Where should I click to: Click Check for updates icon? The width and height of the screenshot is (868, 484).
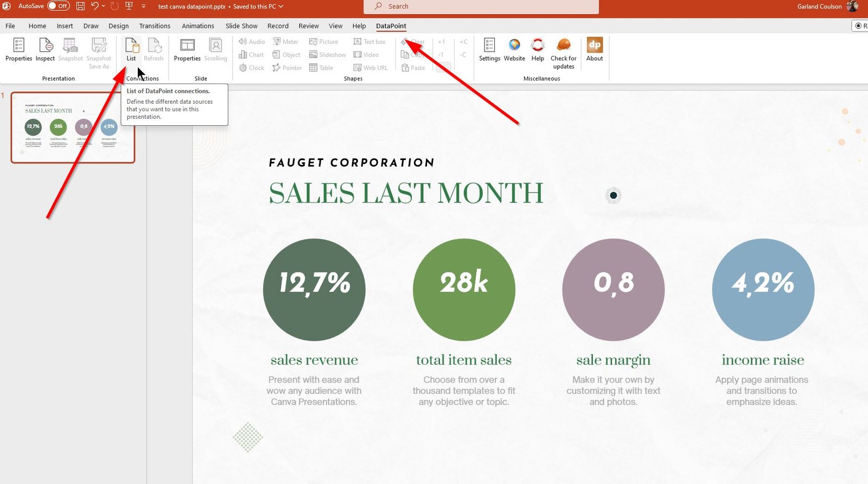(x=564, y=53)
